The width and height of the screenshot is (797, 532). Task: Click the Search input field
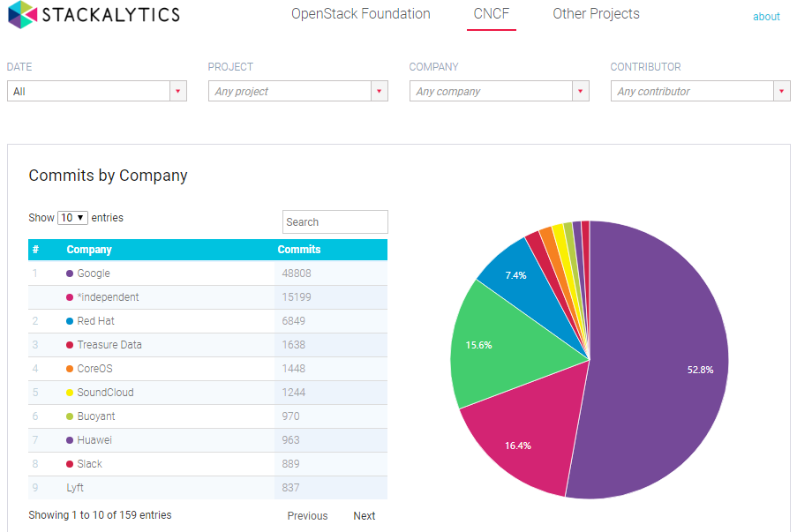[335, 222]
